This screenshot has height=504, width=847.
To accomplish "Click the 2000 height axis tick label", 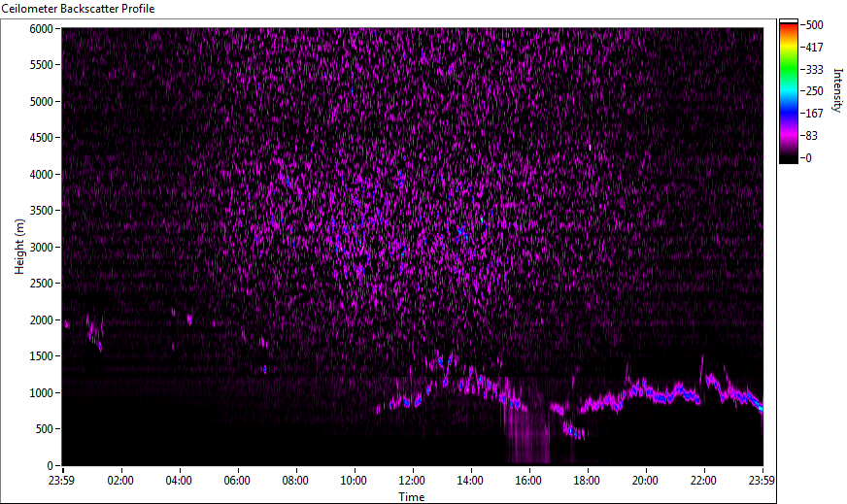I will pos(41,320).
